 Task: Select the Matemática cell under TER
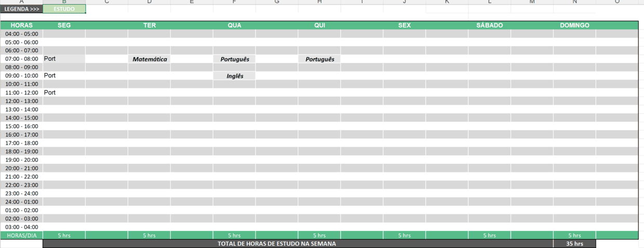pyautogui.click(x=150, y=59)
